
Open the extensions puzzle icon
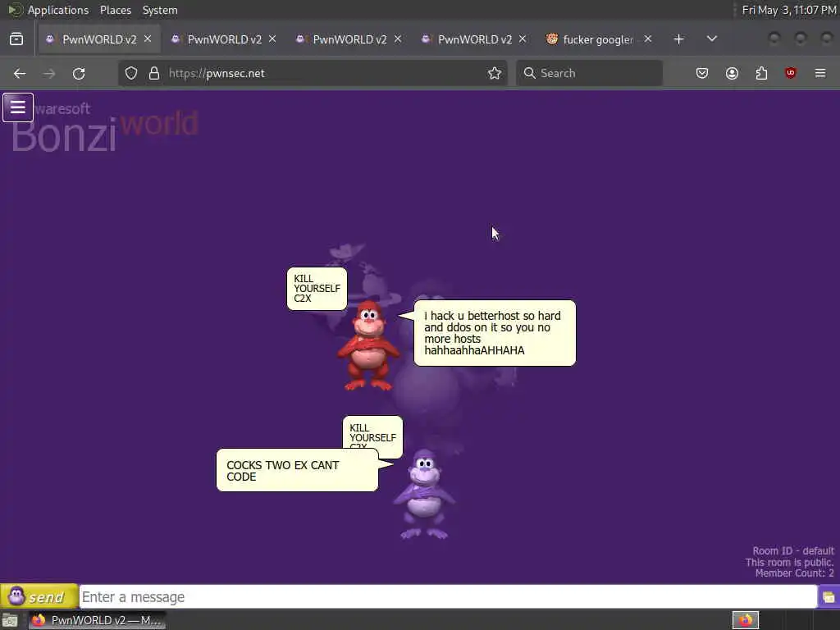click(x=761, y=73)
